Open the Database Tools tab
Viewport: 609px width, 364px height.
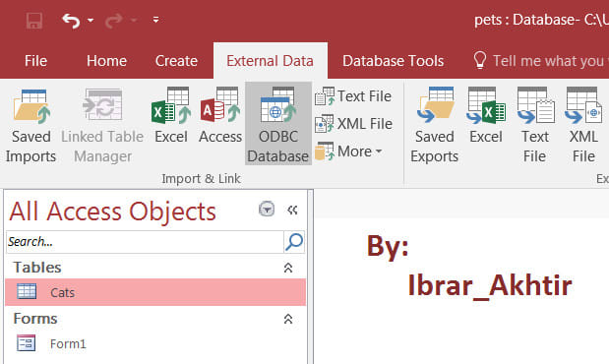click(394, 61)
